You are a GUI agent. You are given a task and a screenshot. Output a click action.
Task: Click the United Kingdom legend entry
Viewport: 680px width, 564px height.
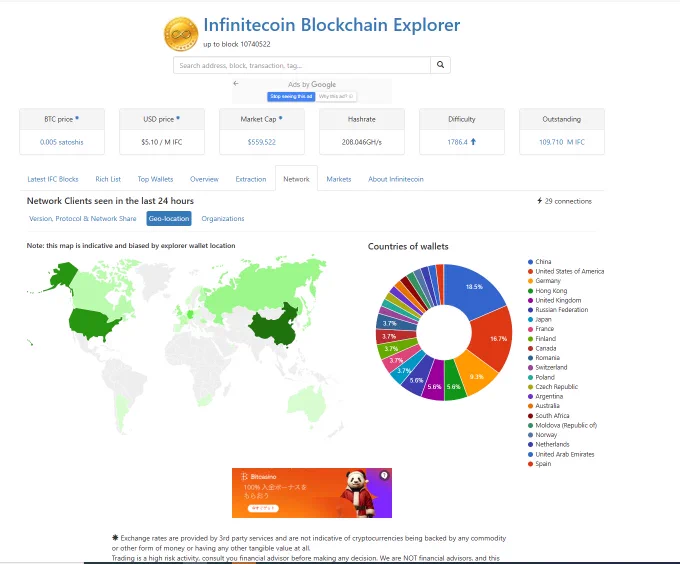pos(554,300)
